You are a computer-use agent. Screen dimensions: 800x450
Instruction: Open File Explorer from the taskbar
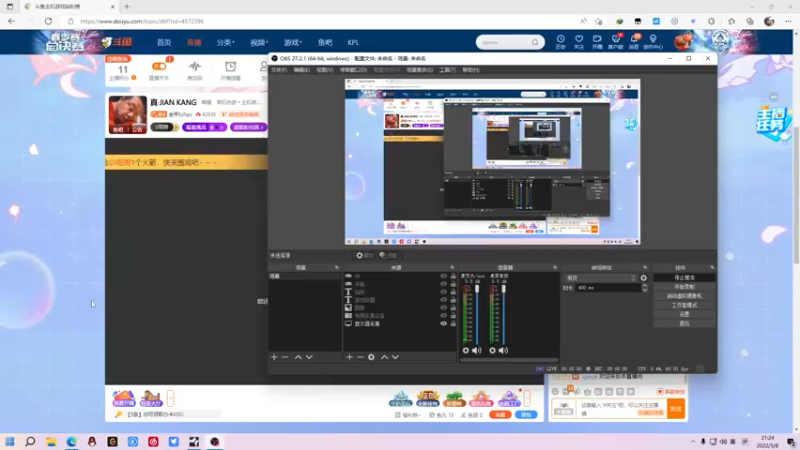pyautogui.click(x=51, y=441)
